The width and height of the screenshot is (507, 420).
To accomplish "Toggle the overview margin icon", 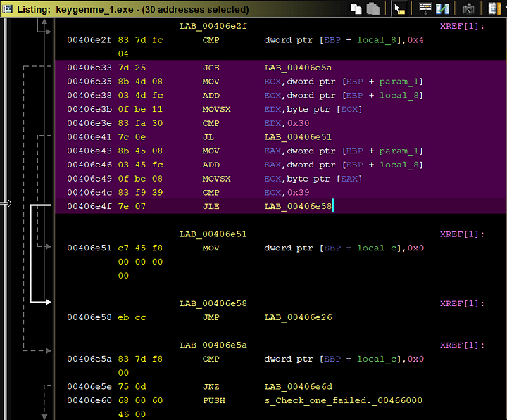I will (x=494, y=8).
